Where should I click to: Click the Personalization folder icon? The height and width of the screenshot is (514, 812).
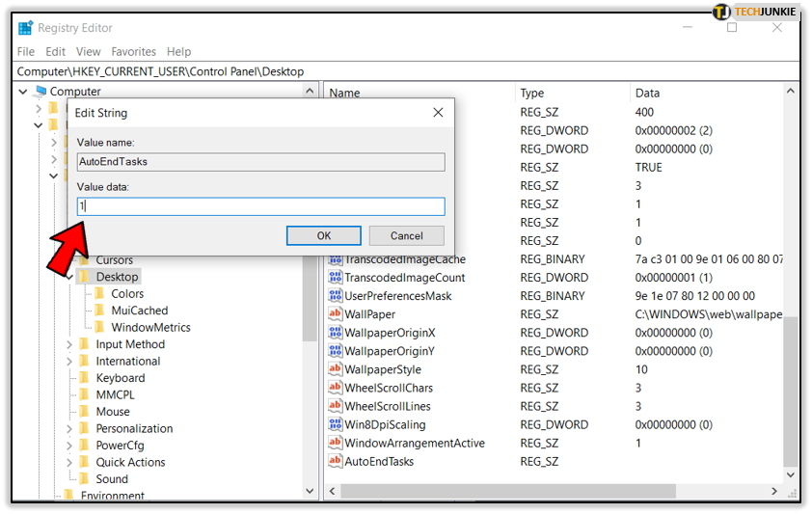click(x=85, y=428)
